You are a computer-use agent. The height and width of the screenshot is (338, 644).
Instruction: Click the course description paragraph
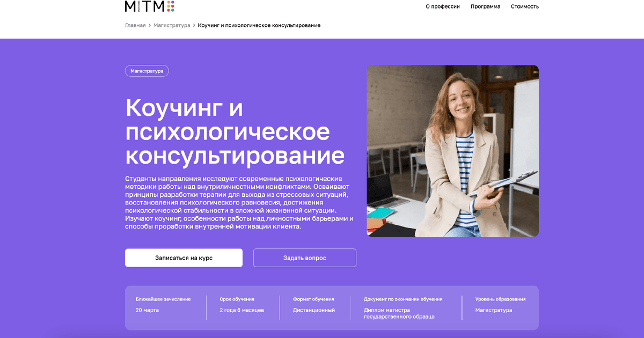239,202
